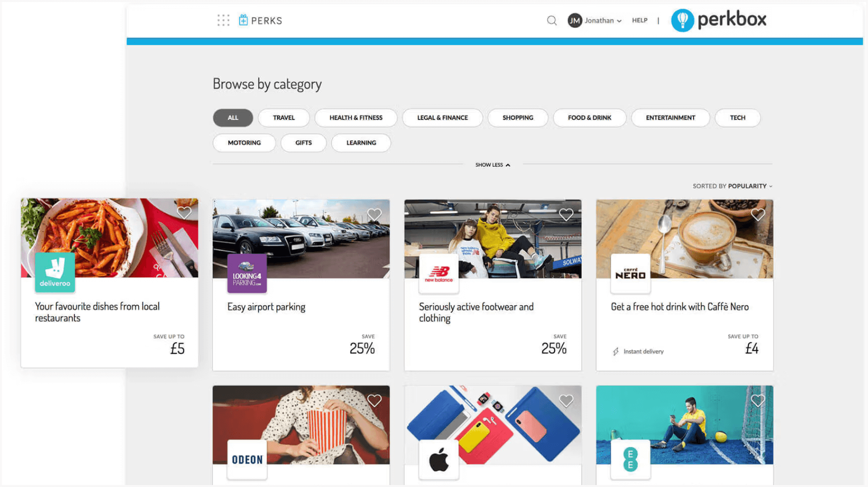Click the Perks gift icon
This screenshot has width=868, height=487.
pyautogui.click(x=243, y=20)
